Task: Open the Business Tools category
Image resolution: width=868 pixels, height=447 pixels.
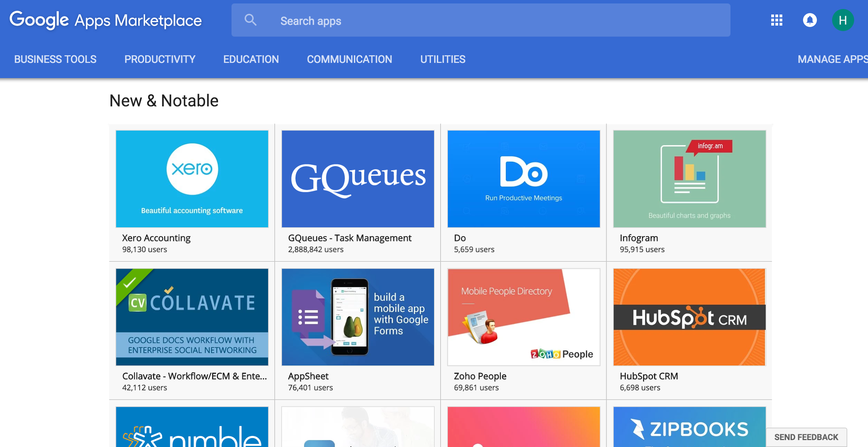Action: 55,59
